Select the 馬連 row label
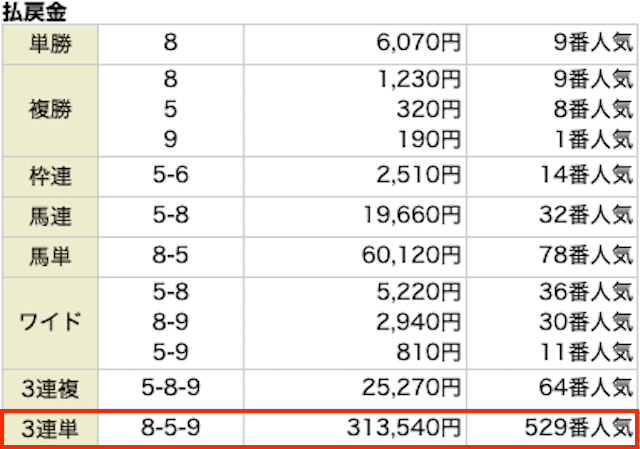 point(50,216)
